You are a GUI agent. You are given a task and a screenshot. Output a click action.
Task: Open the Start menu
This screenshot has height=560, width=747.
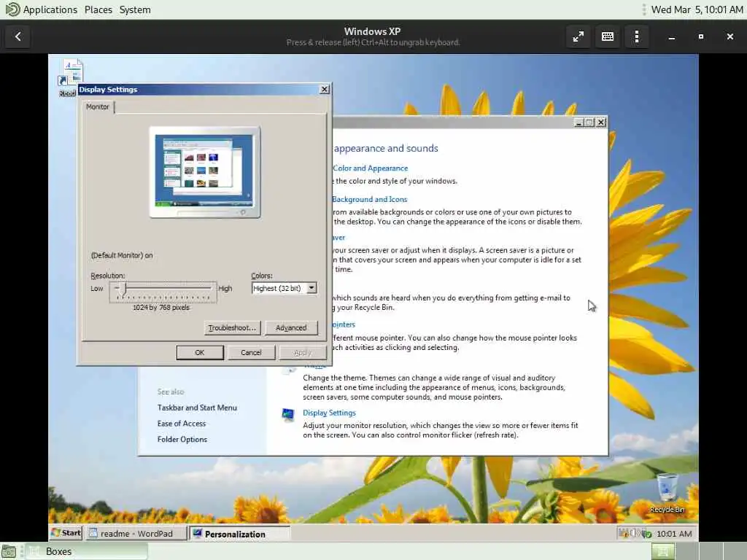point(66,533)
